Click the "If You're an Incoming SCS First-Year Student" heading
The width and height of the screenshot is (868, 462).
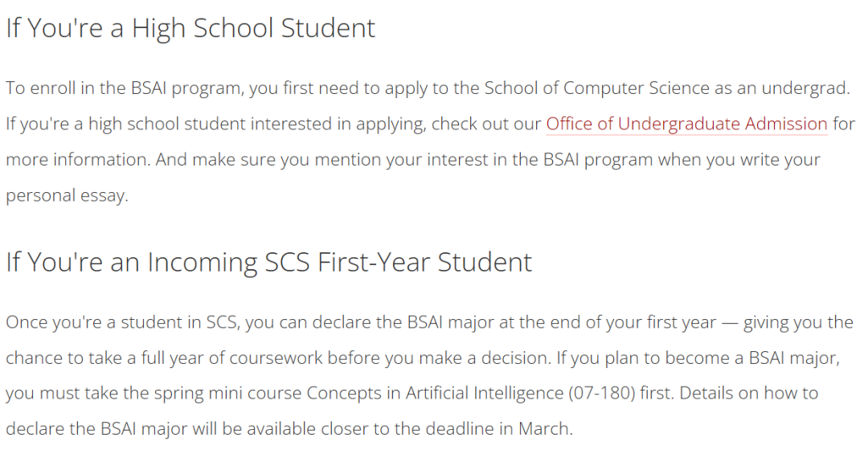tap(268, 262)
